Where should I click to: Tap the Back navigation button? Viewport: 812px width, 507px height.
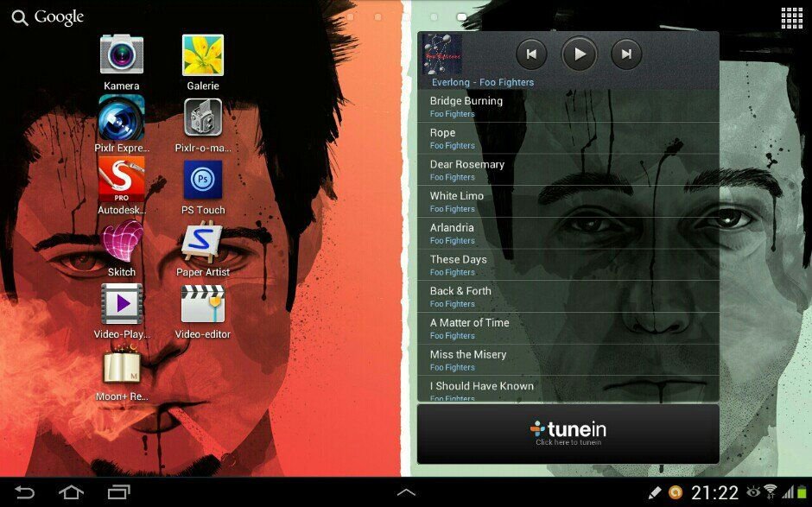(x=24, y=491)
